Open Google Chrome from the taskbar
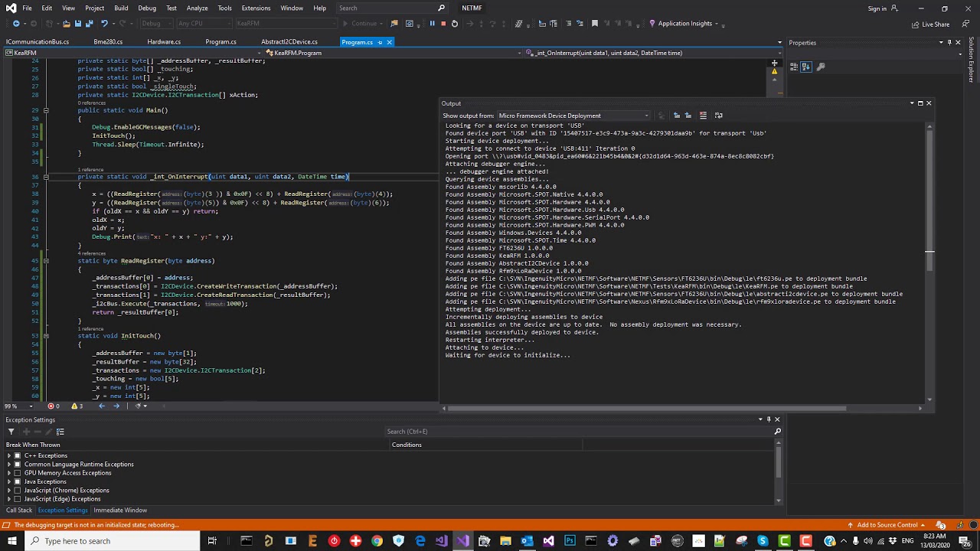980x551 pixels. [x=377, y=541]
